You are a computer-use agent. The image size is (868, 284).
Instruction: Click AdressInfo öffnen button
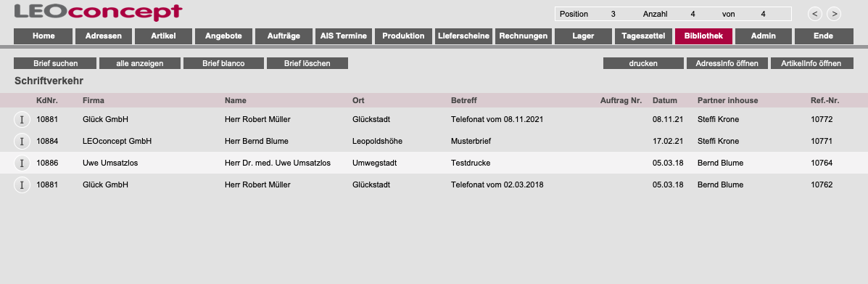click(x=727, y=63)
